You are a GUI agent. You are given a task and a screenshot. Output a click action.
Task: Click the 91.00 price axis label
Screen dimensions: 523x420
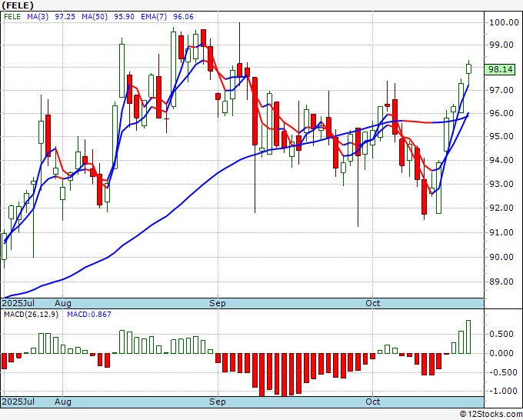coord(501,232)
